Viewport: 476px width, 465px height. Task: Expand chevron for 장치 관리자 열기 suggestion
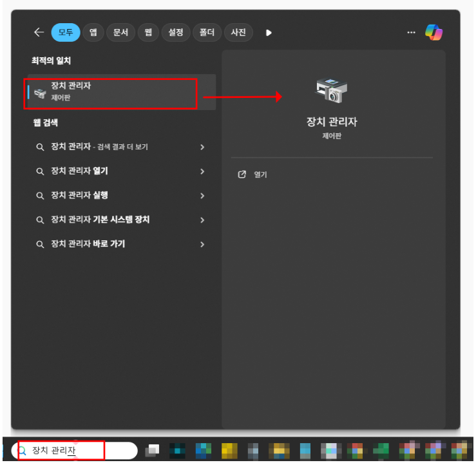point(202,171)
